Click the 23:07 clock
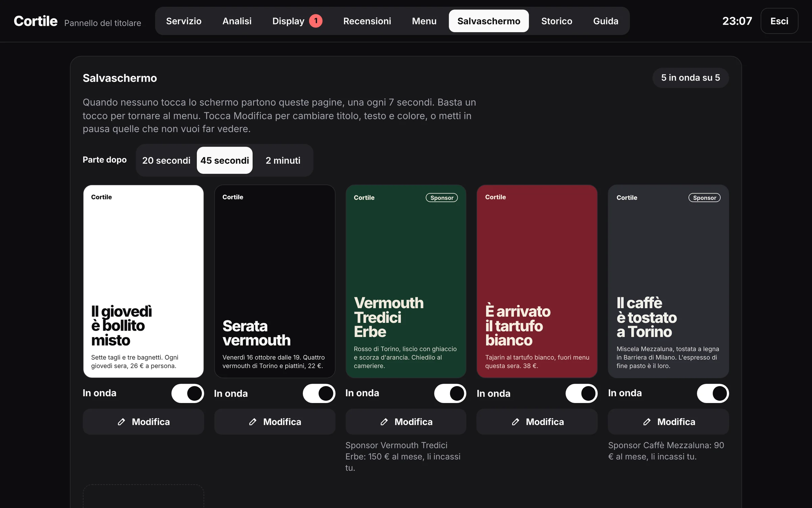 pyautogui.click(x=737, y=21)
